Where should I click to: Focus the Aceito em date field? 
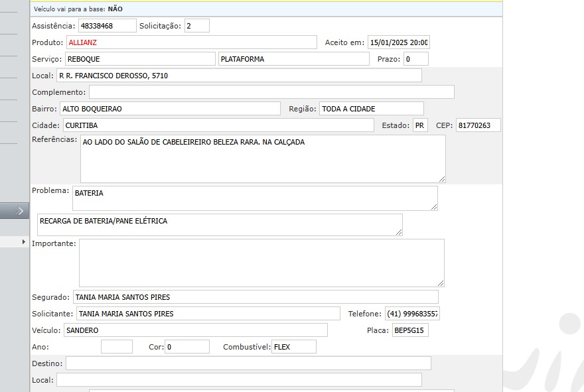pos(398,42)
